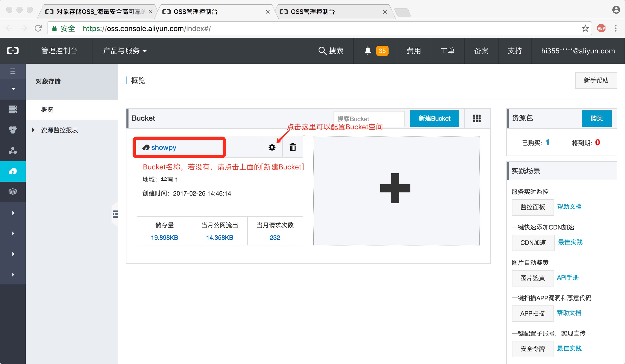Screen dimensions: 625x364
Task: Select 概览 in the left navigation
Action: tap(72, 110)
